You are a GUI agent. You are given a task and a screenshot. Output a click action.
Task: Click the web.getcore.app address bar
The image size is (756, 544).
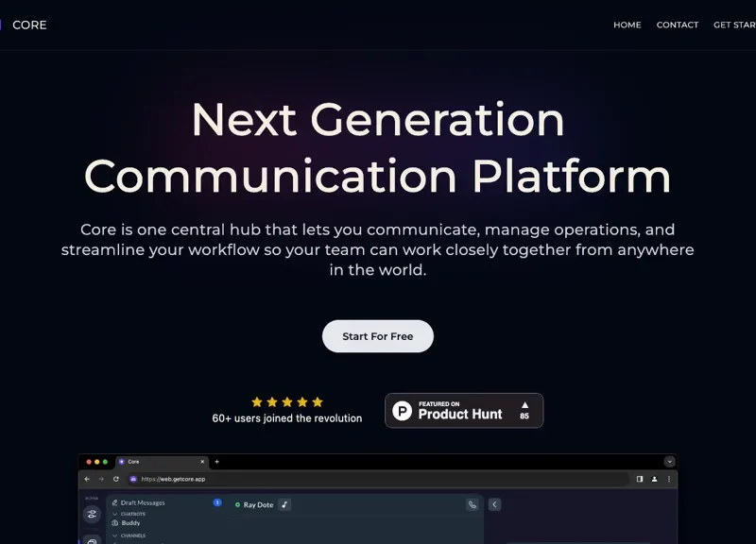pyautogui.click(x=172, y=479)
